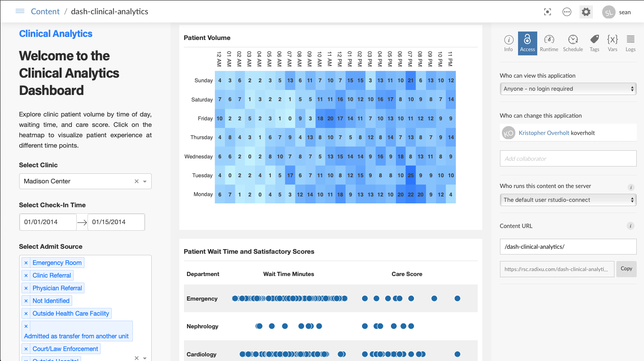Click the Sunday 07 PM heatmap cell
Image resolution: width=644 pixels, height=361 pixels.
click(411, 80)
